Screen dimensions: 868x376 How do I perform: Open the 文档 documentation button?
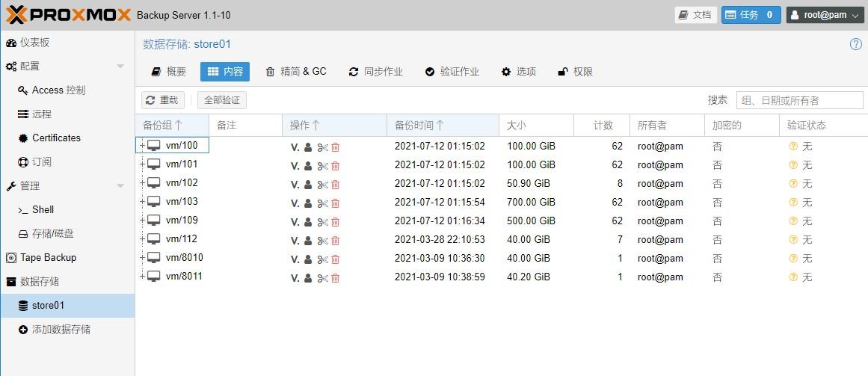(695, 15)
